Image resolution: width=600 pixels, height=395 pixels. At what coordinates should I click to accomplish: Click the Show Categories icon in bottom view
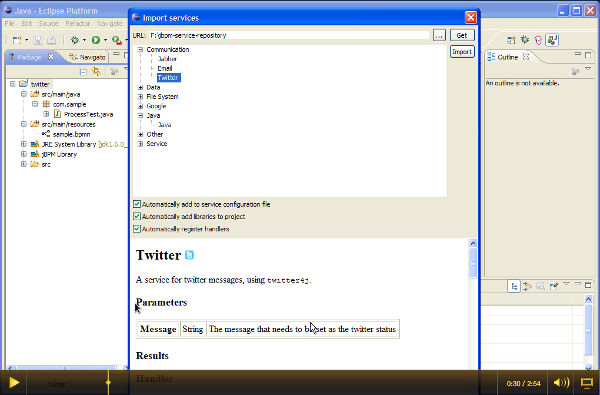tap(514, 286)
